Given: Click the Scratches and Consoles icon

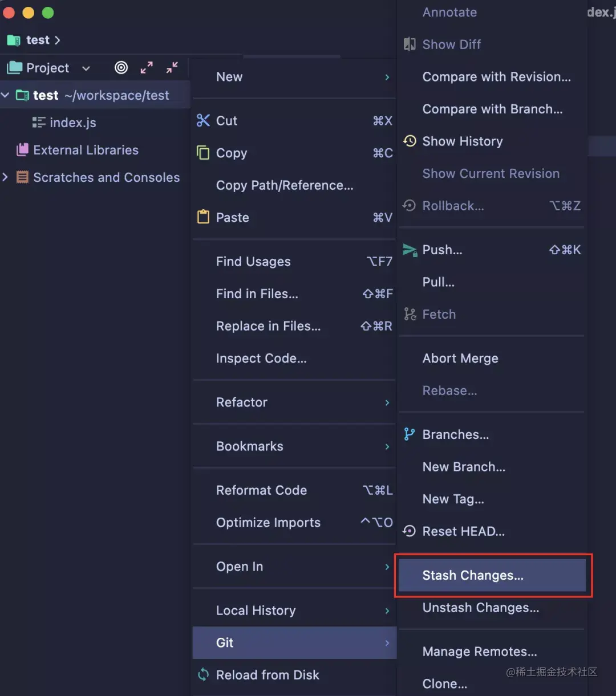Looking at the screenshot, I should 22,177.
